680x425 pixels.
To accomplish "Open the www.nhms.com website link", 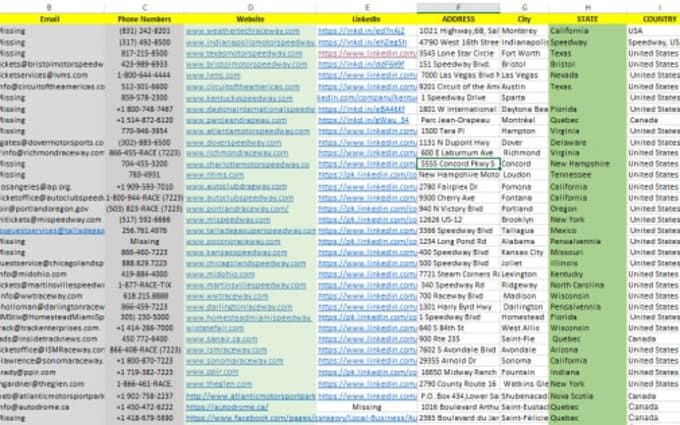I will click(215, 175).
